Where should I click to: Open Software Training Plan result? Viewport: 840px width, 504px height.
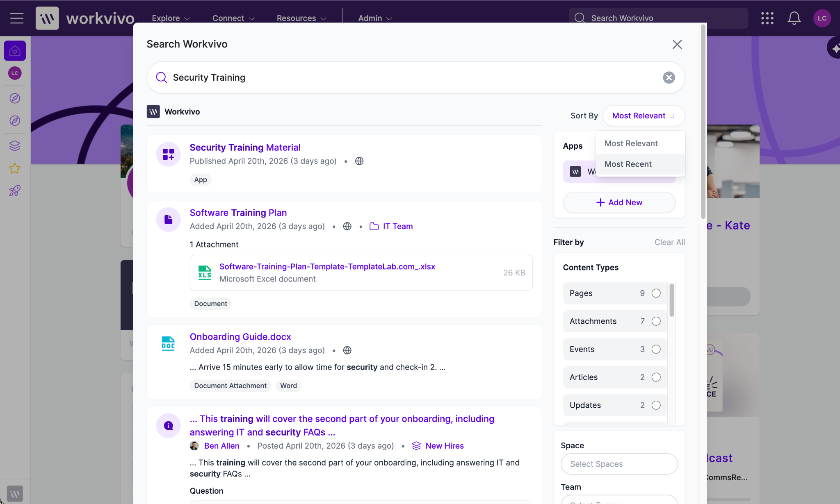pyautogui.click(x=238, y=213)
